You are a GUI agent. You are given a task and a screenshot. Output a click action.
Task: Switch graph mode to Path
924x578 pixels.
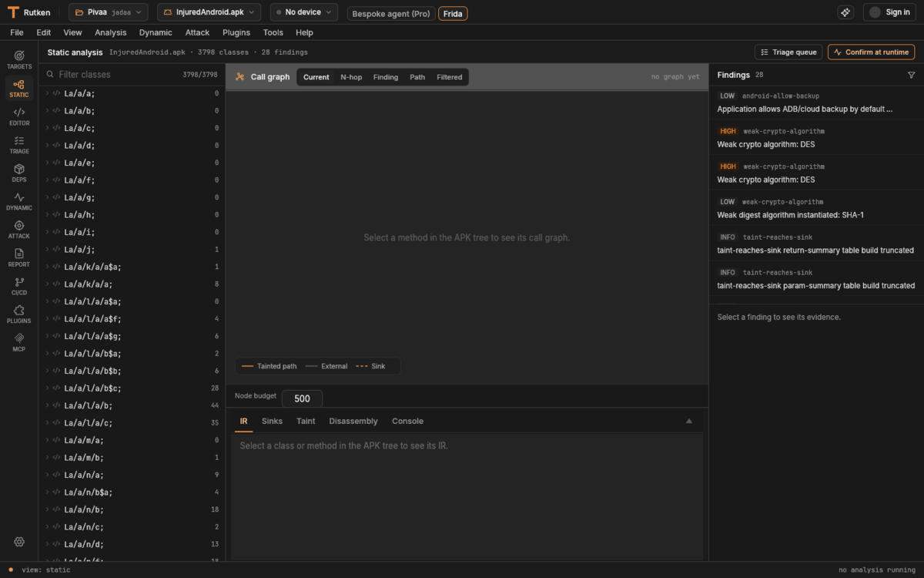(417, 77)
